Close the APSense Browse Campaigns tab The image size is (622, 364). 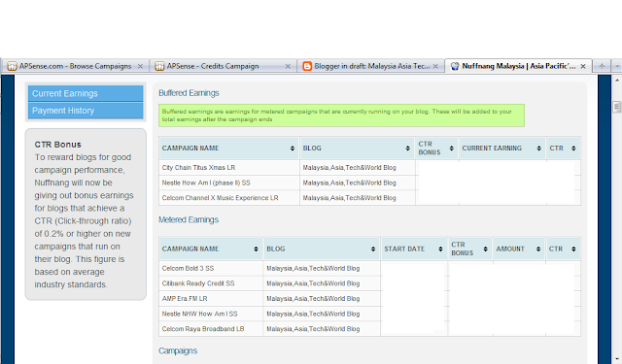pos(140,67)
